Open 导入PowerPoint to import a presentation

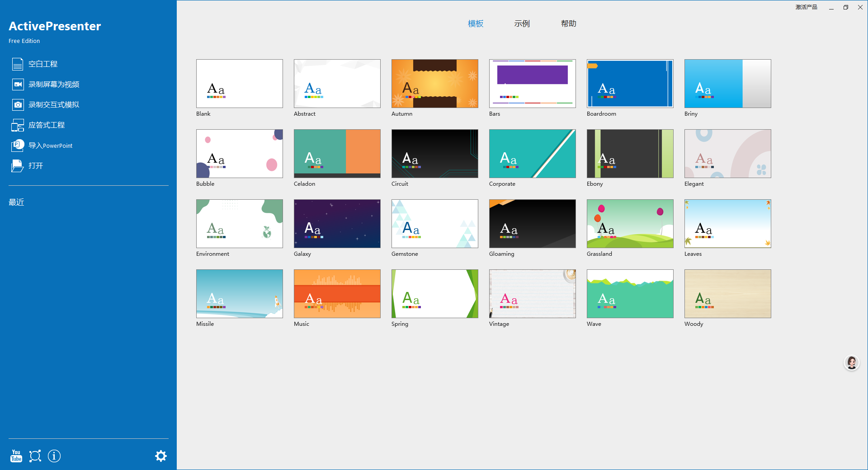(x=51, y=145)
